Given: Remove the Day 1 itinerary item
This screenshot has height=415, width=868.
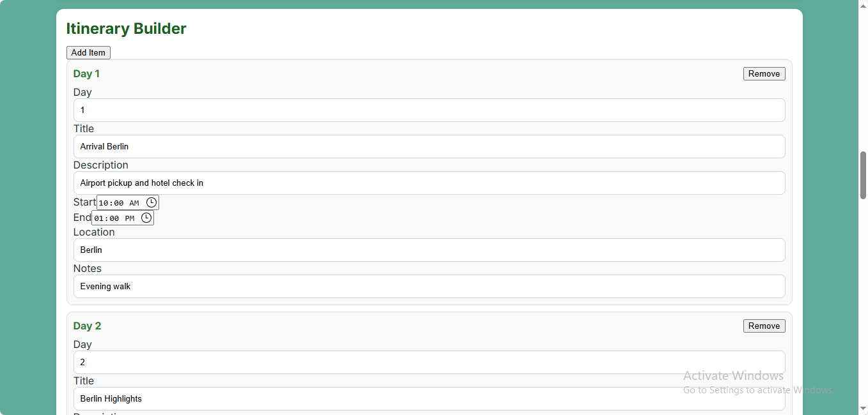Looking at the screenshot, I should tap(764, 73).
